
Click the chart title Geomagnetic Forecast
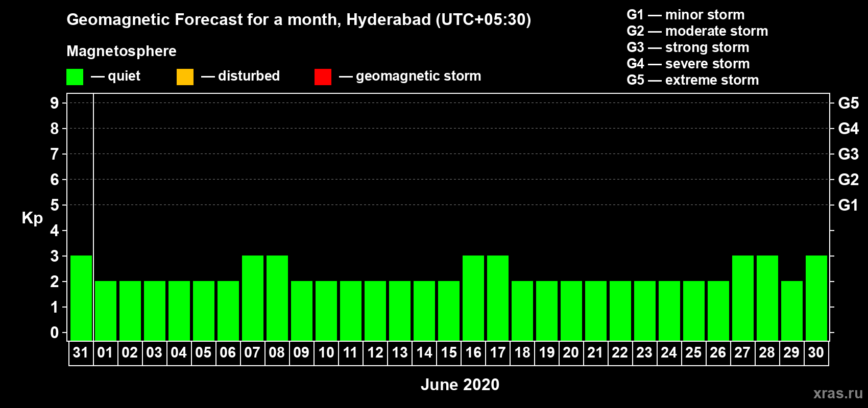tap(299, 20)
